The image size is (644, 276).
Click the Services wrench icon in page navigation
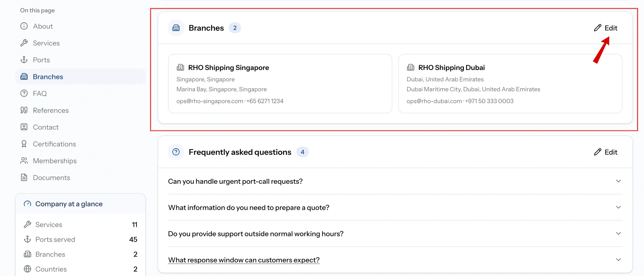tap(24, 43)
